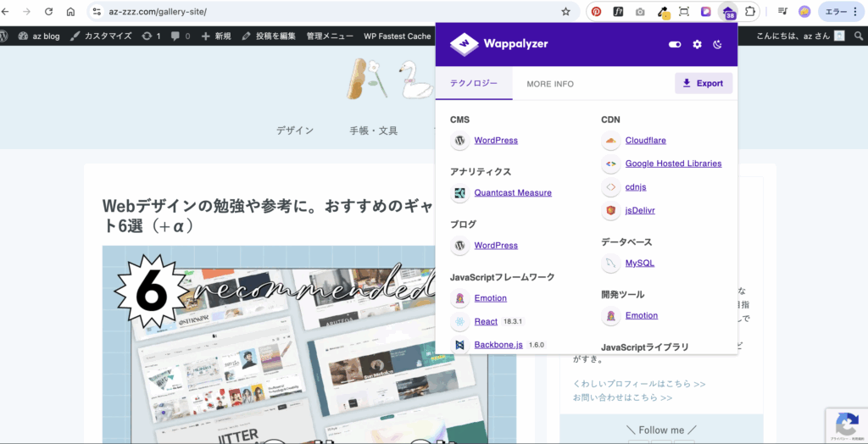Click the browser reload icon
868x444 pixels.
[x=48, y=12]
